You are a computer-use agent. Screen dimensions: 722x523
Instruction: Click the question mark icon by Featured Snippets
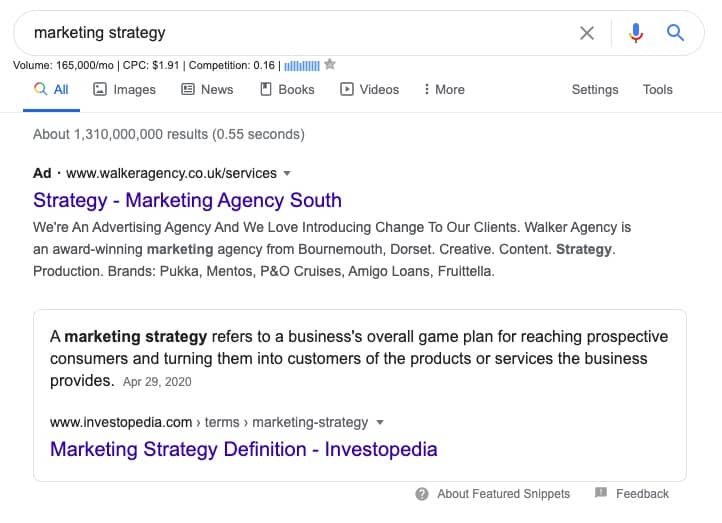pyautogui.click(x=422, y=494)
